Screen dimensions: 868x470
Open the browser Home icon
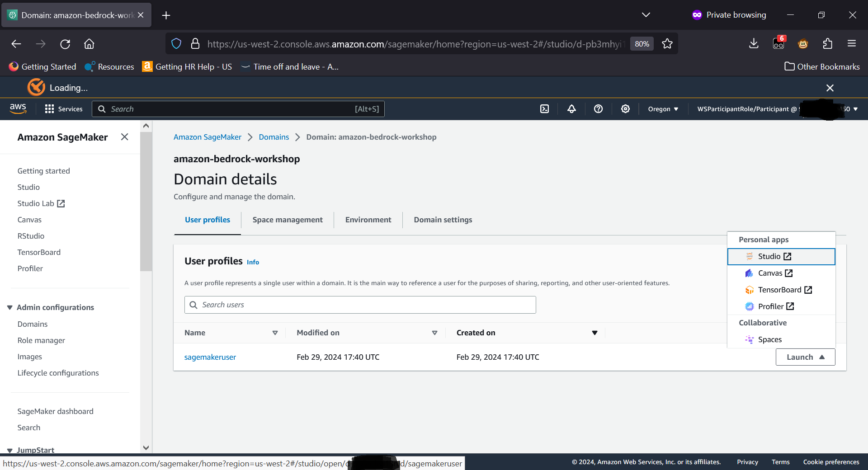pyautogui.click(x=89, y=44)
